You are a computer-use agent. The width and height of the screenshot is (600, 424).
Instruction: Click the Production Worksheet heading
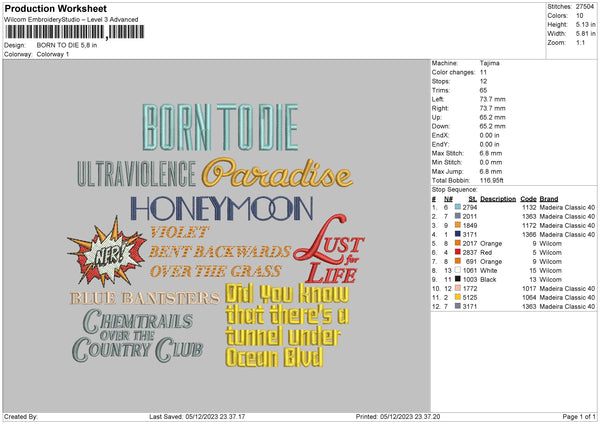(55, 8)
